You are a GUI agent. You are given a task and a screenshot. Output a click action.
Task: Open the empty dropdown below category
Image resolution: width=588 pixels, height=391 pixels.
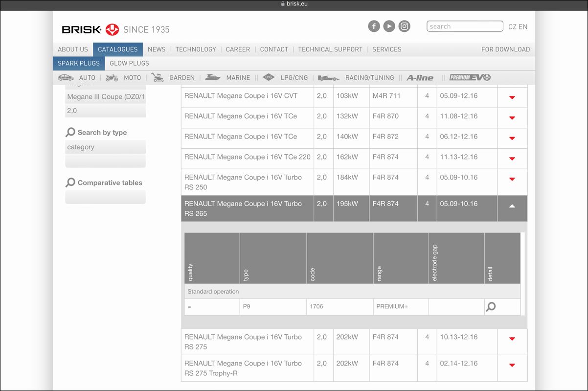pyautogui.click(x=106, y=161)
